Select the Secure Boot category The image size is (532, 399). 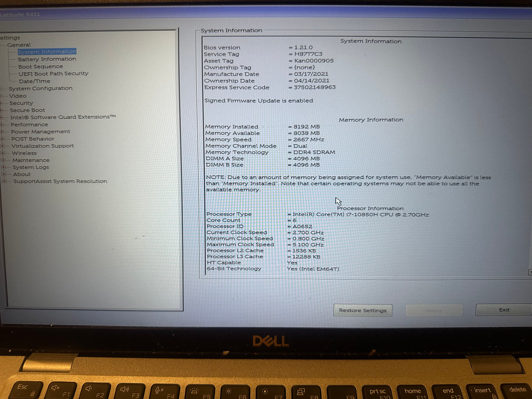click(x=28, y=110)
